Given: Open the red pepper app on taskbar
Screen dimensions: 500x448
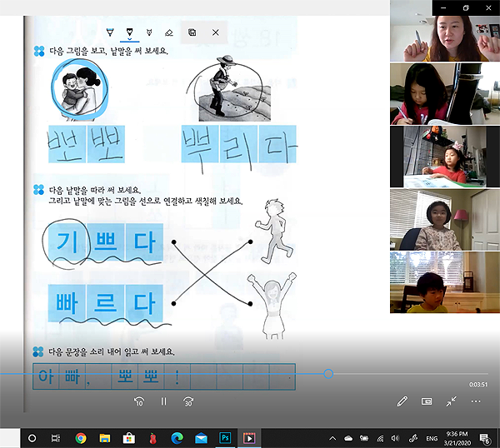Looking at the screenshot, I should tap(153, 438).
